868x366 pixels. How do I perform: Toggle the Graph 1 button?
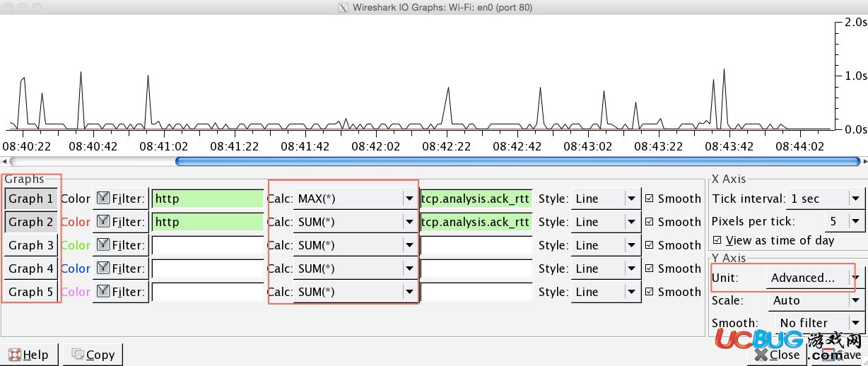[x=31, y=199]
